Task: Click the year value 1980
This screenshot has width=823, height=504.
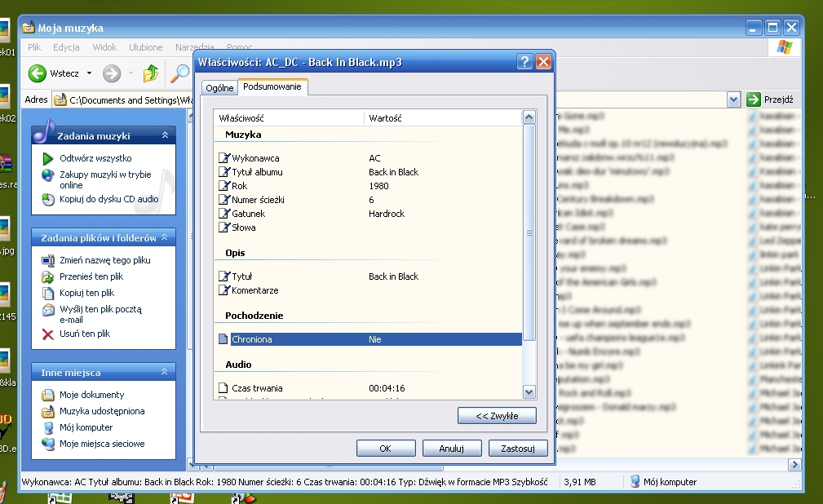Action: coord(378,186)
